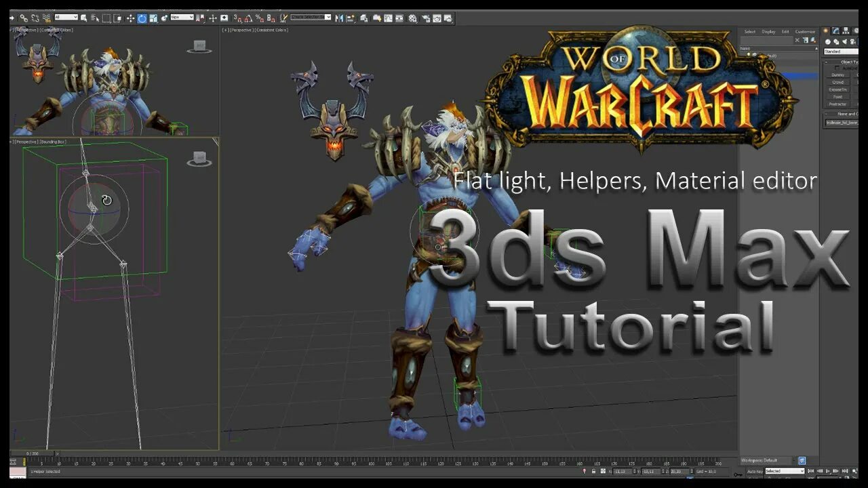The image size is (868, 488).
Task: Click the ViewCube in the bounding box viewport
Action: [x=199, y=159]
